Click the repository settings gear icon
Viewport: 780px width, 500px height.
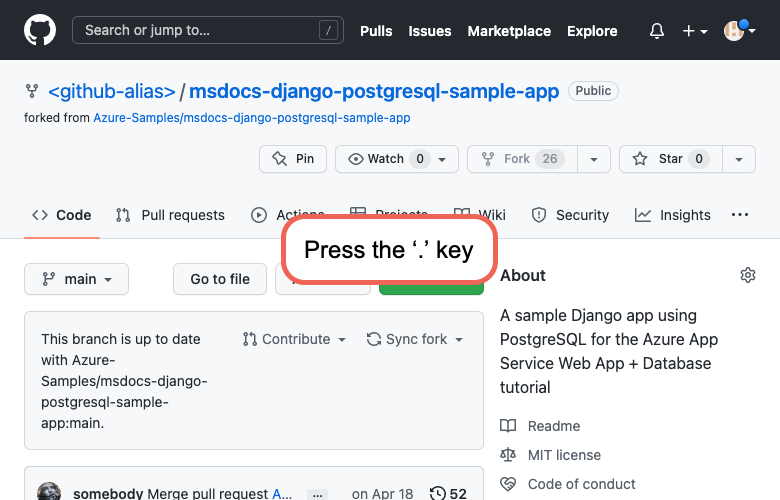[748, 275]
